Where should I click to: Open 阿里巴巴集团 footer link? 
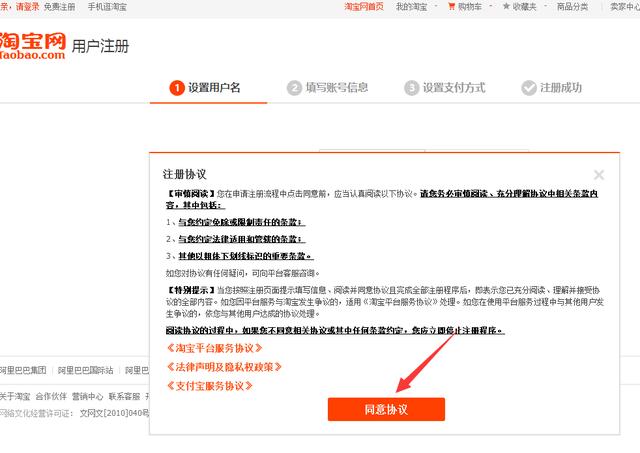[23, 370]
